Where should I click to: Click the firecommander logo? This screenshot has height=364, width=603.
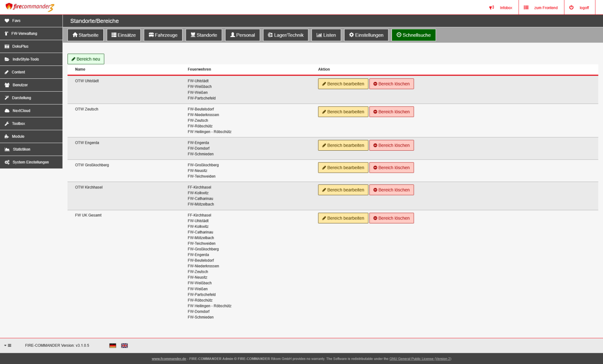coord(30,7)
